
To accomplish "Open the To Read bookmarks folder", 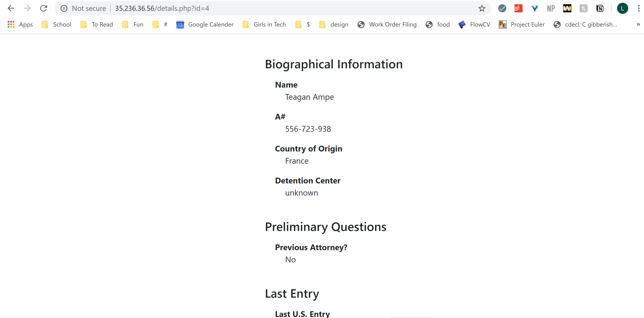I will coord(97,25).
